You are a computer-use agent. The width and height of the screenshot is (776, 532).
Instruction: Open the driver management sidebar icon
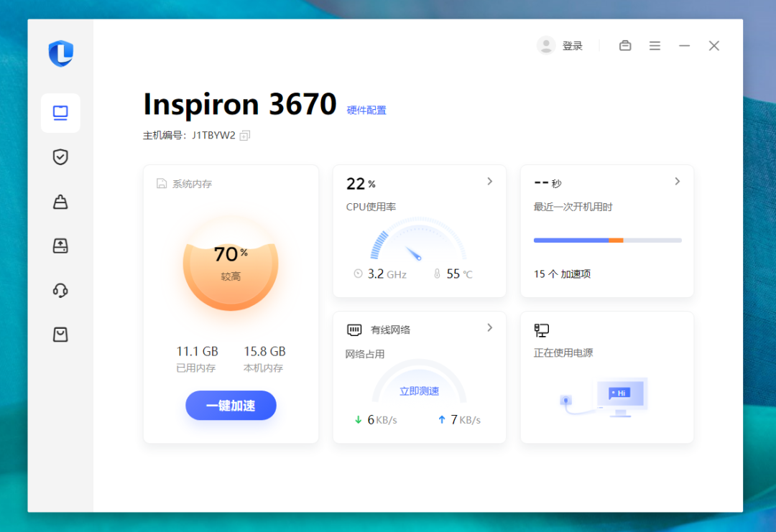point(60,246)
